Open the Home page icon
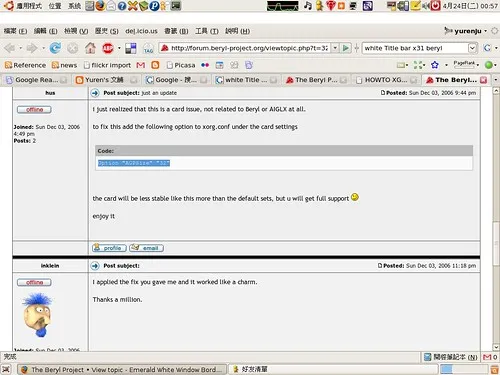Screen dimensions: 500x375 [x=90, y=48]
